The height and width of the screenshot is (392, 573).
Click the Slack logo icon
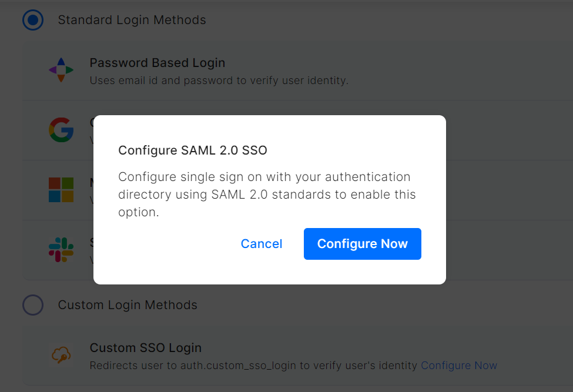(x=61, y=250)
